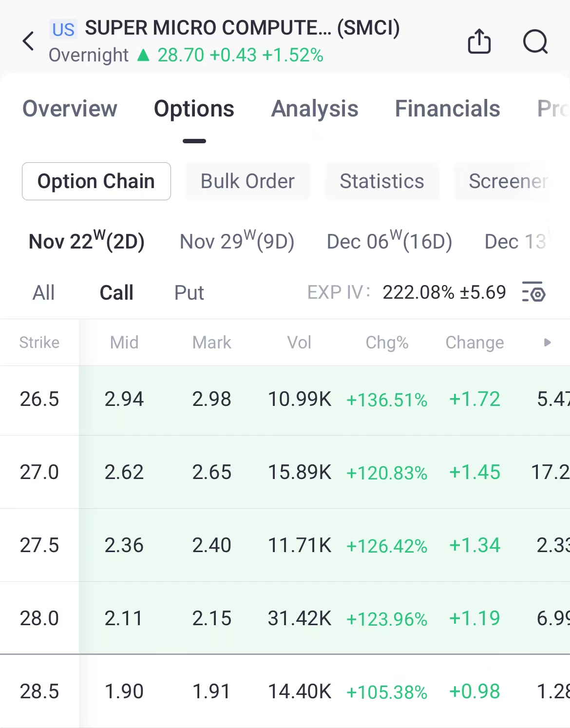Switch to the Analysis tab
The height and width of the screenshot is (728, 570).
click(x=315, y=109)
